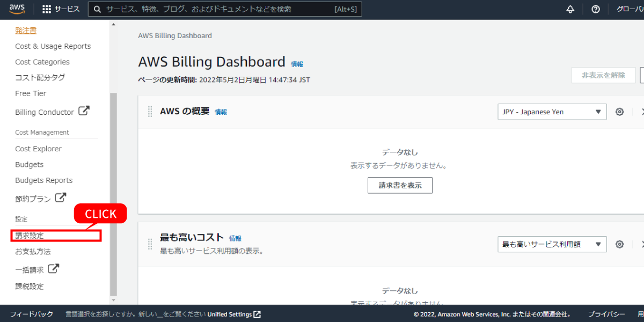Click the ページの更新時間 timestamp text
The width and height of the screenshot is (644, 322).
point(224,80)
